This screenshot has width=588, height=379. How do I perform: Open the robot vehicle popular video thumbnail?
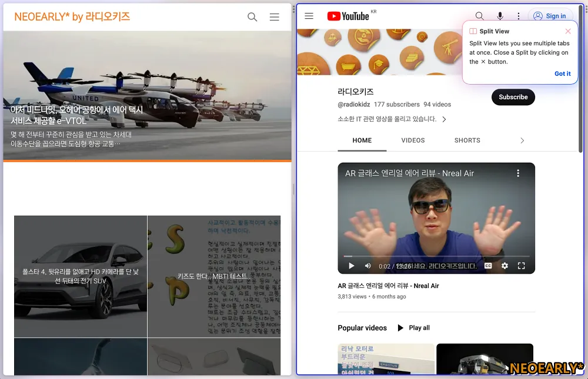click(x=485, y=359)
